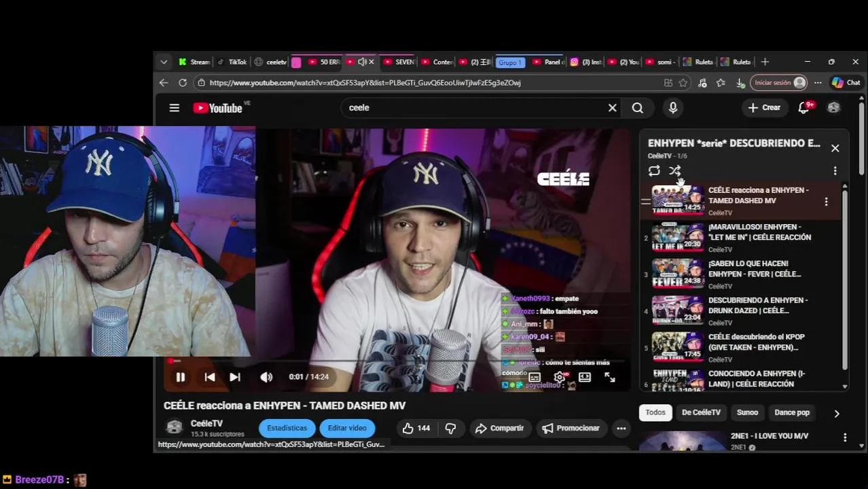Open browser downloads icon
This screenshot has height=489, width=868.
click(740, 83)
